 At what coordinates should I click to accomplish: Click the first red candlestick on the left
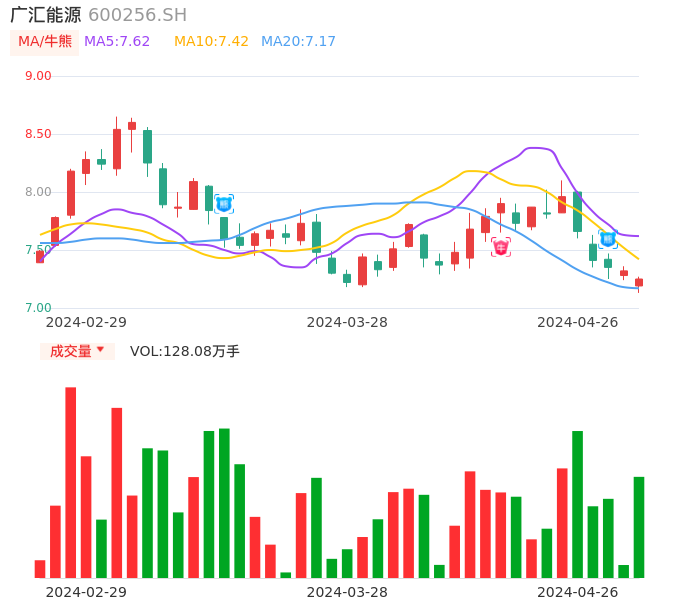(x=40, y=257)
